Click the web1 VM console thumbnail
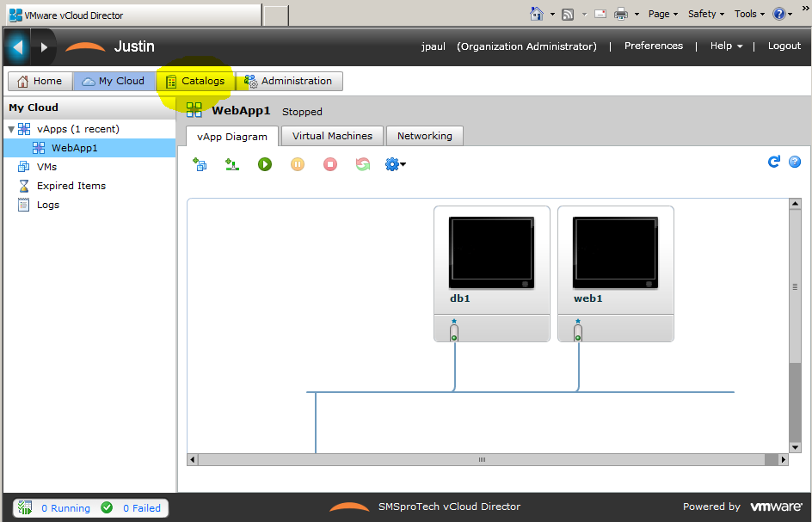Viewport: 812px width, 522px height. coord(615,253)
